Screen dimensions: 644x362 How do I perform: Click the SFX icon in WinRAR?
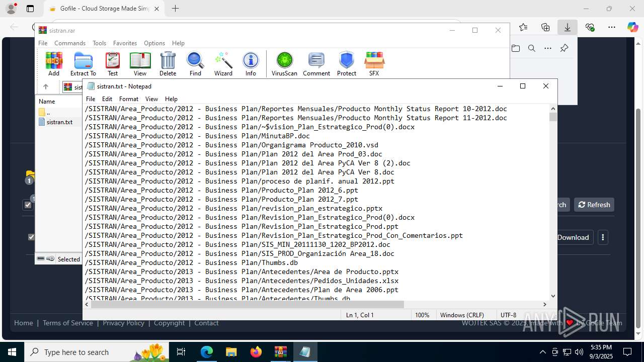[374, 64]
